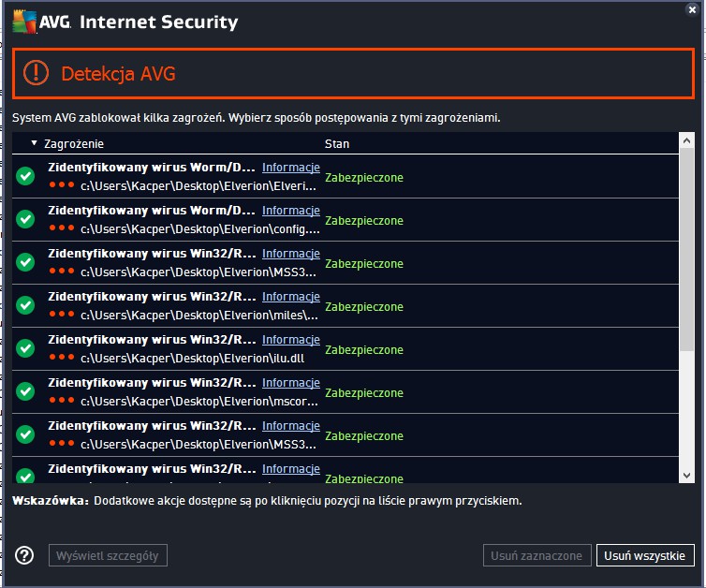This screenshot has width=706, height=588.
Task: Click Usuń wszystkie button
Action: click(645, 555)
